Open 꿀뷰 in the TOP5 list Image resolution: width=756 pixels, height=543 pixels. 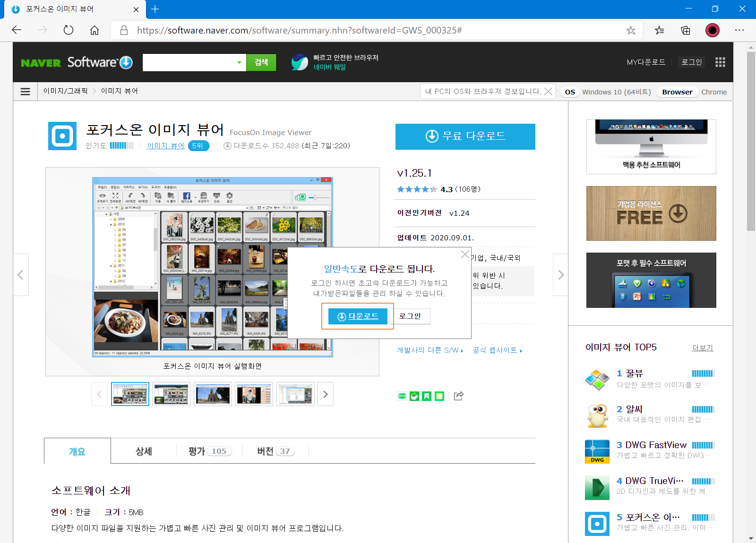pyautogui.click(x=635, y=373)
